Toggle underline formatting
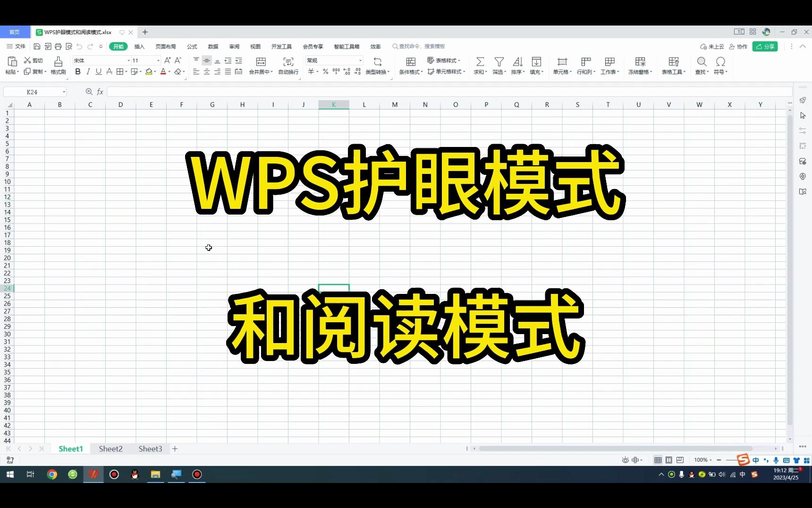Screen dimensions: 812x508 (99, 72)
